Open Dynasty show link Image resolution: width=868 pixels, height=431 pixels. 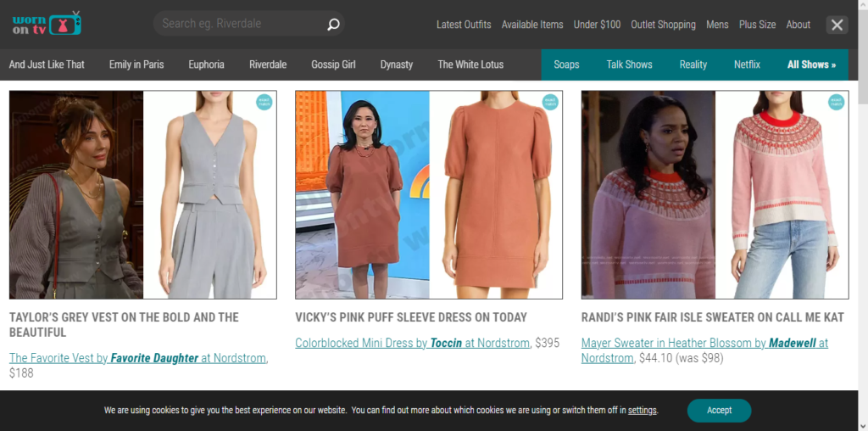pyautogui.click(x=397, y=64)
